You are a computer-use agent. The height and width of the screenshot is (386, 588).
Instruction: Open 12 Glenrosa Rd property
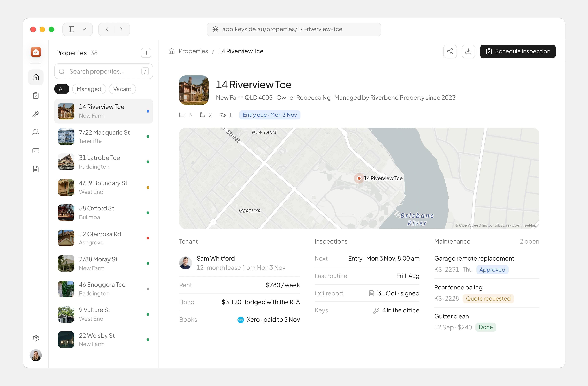coord(104,238)
